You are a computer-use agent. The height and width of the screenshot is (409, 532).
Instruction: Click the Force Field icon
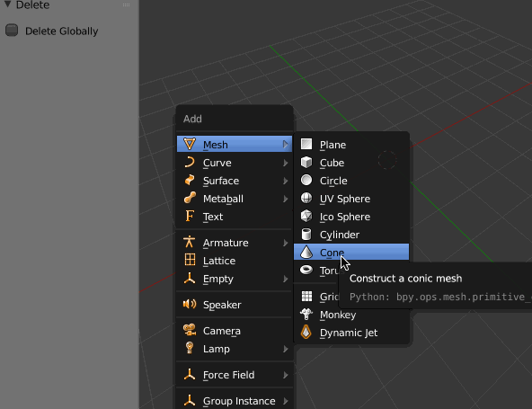tap(190, 374)
